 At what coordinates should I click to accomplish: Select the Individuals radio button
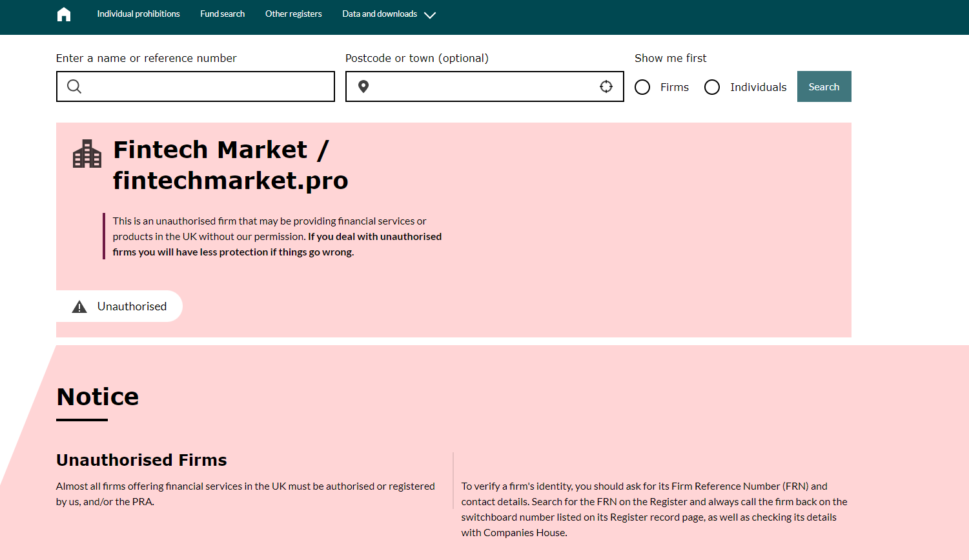coord(712,87)
